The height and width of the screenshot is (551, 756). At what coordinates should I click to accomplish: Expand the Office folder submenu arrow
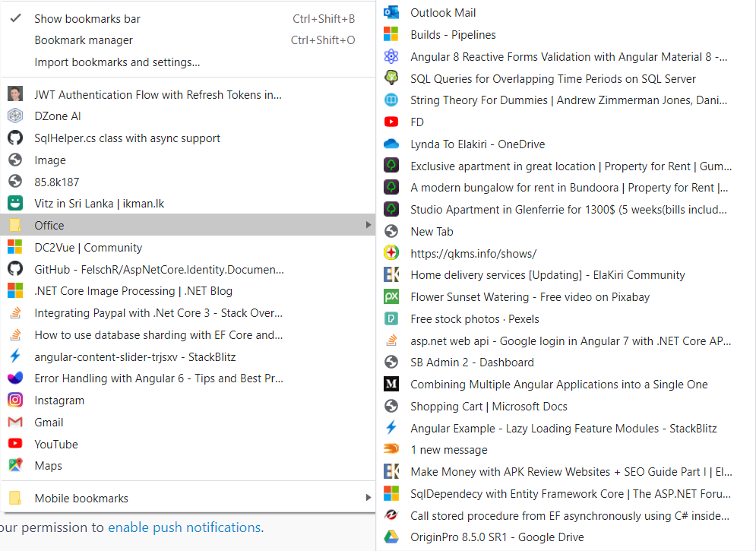(x=369, y=225)
